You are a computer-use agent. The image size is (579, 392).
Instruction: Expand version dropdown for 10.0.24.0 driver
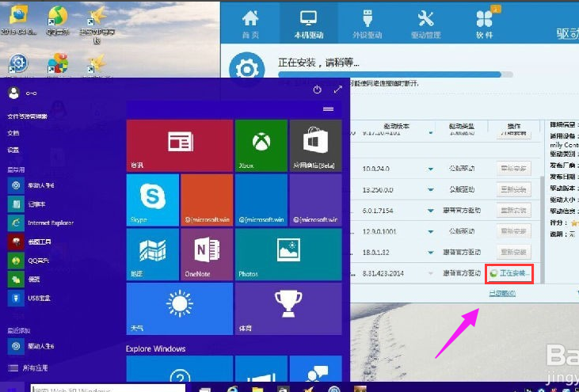[x=431, y=169]
